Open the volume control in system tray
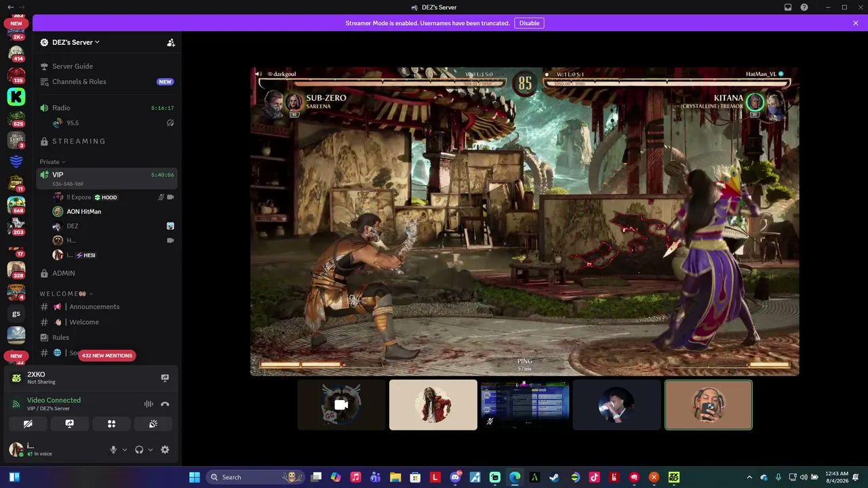868x488 pixels. click(x=804, y=477)
